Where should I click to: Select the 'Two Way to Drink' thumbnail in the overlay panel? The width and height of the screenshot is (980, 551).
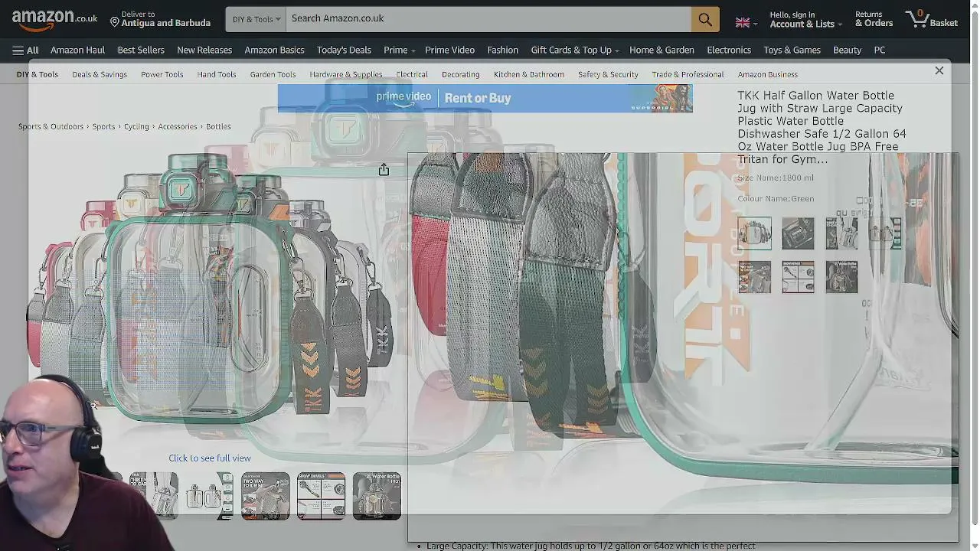pos(755,277)
